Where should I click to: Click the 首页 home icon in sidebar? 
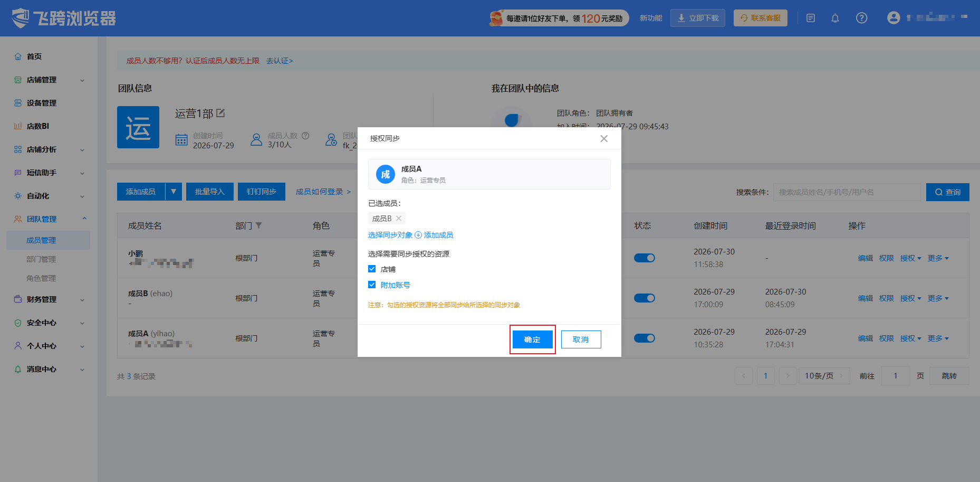point(18,56)
